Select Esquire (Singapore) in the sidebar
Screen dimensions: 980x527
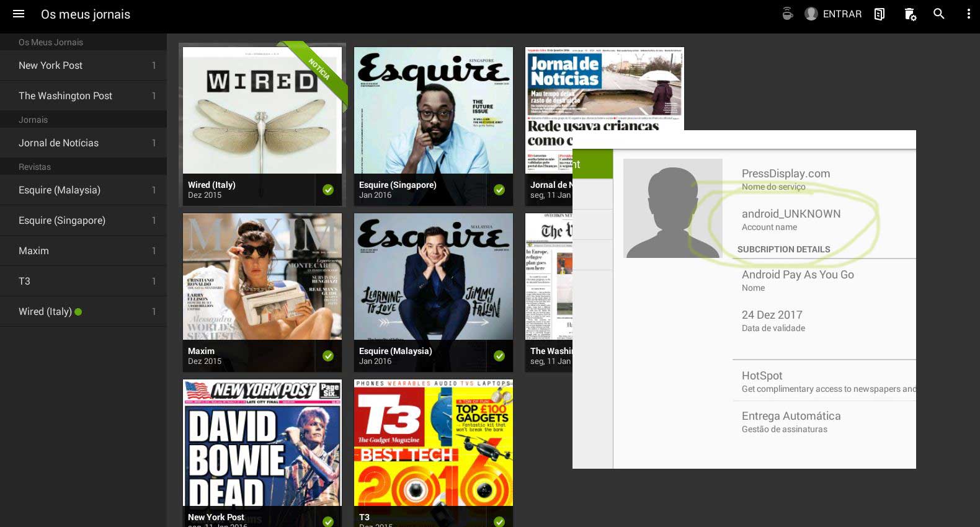point(83,220)
